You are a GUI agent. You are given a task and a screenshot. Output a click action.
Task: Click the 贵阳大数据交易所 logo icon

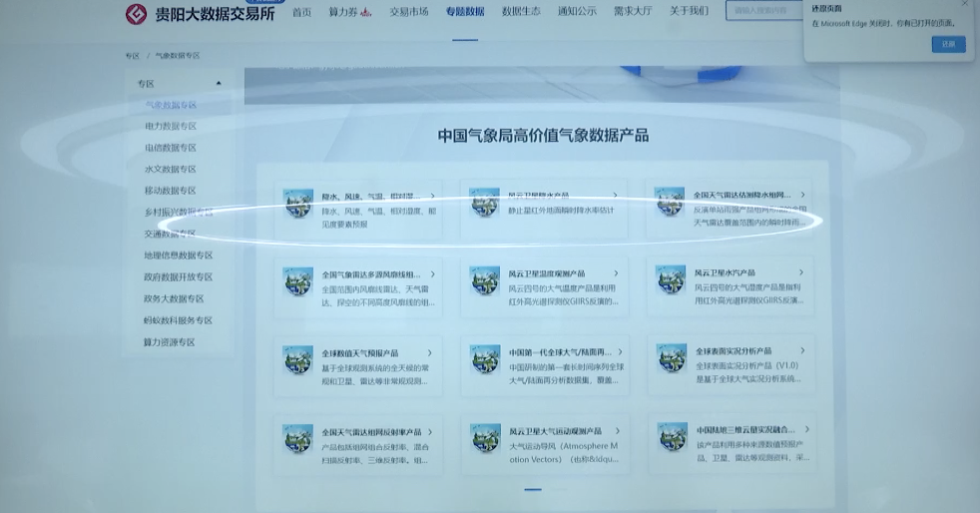click(137, 13)
